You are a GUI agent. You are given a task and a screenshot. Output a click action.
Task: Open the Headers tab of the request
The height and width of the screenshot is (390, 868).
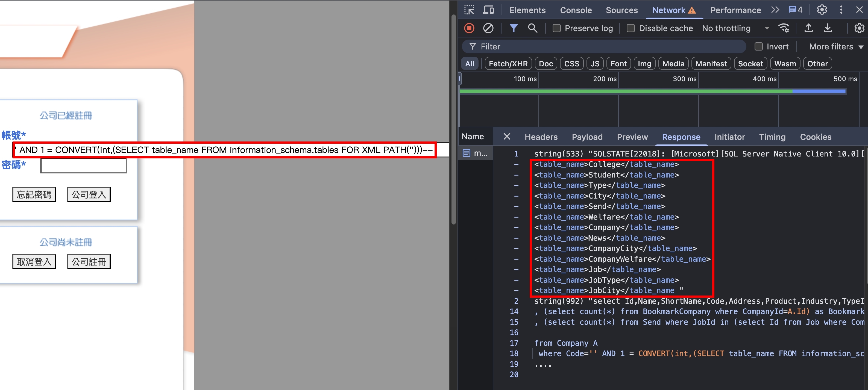[541, 137]
